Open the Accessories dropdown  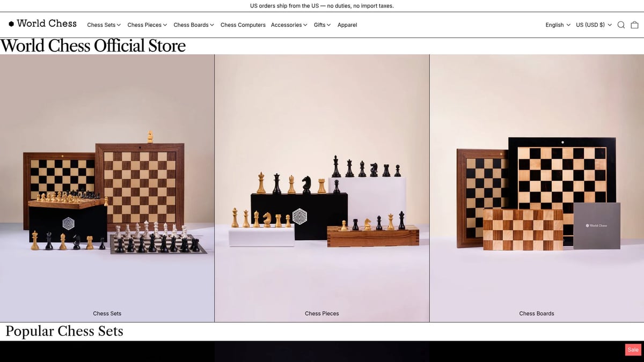[x=289, y=25]
